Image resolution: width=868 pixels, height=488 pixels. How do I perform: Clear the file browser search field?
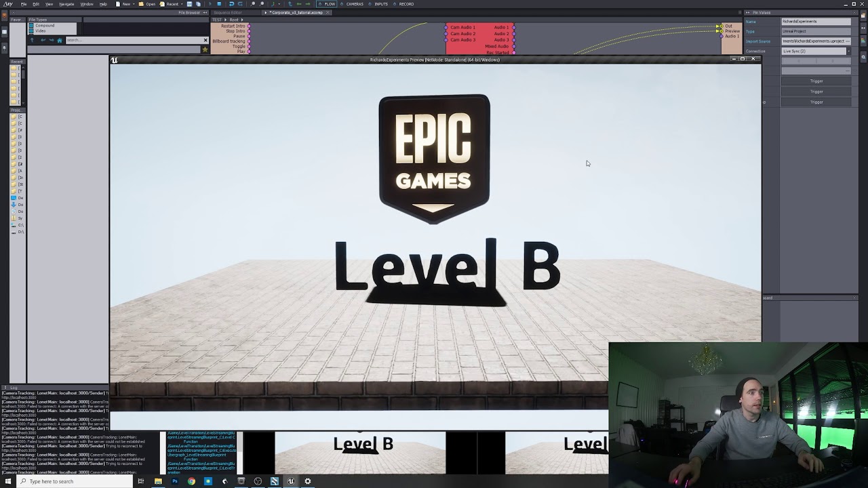[x=205, y=40]
